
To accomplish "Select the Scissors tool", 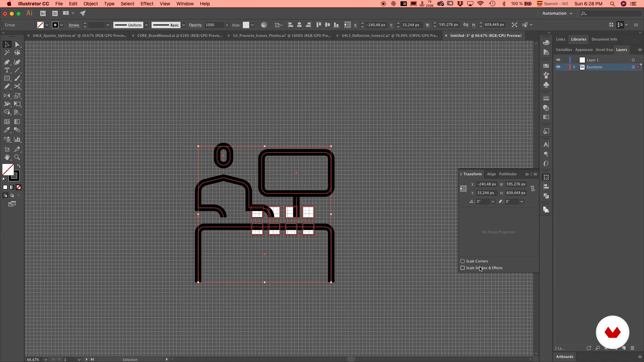I will tap(17, 86).
